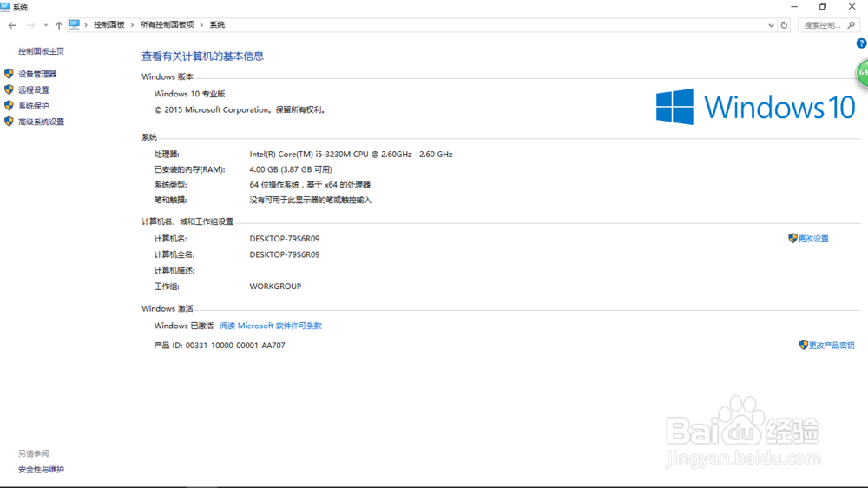Screen dimensions: 868x488
Task: Click shield icon beside 系统保护
Action: point(9,105)
